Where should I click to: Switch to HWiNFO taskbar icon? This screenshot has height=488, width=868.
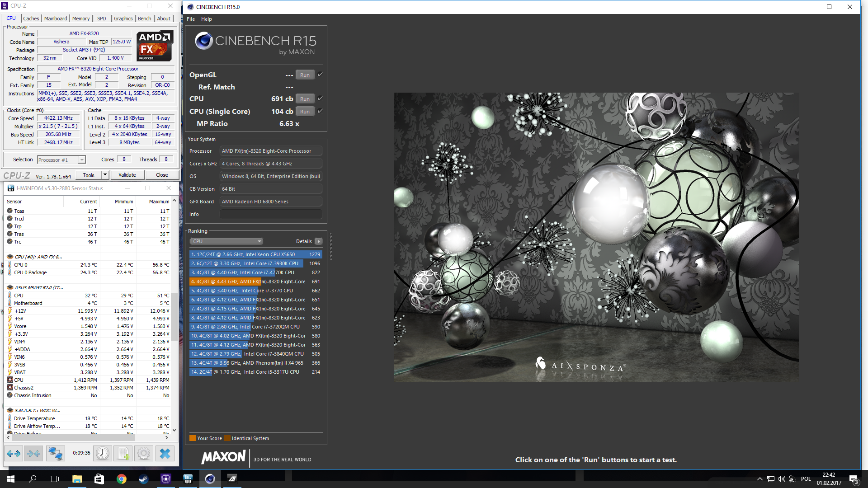point(188,479)
